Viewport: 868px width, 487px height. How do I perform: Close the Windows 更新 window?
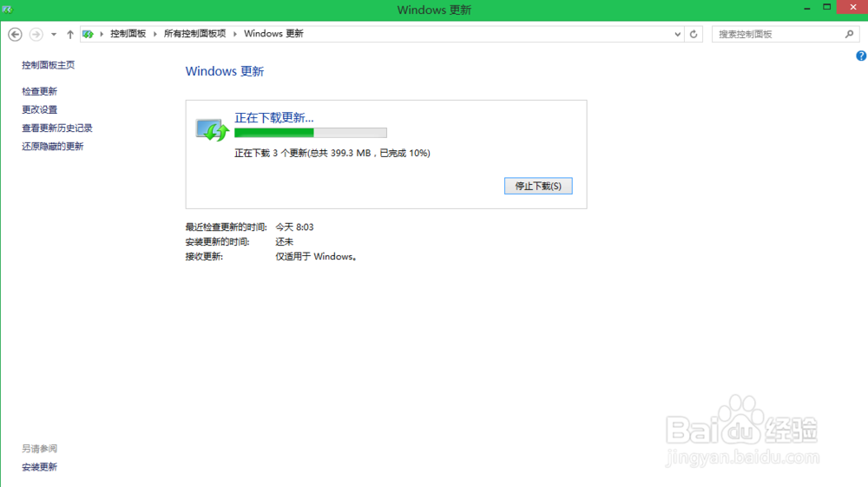(852, 7)
